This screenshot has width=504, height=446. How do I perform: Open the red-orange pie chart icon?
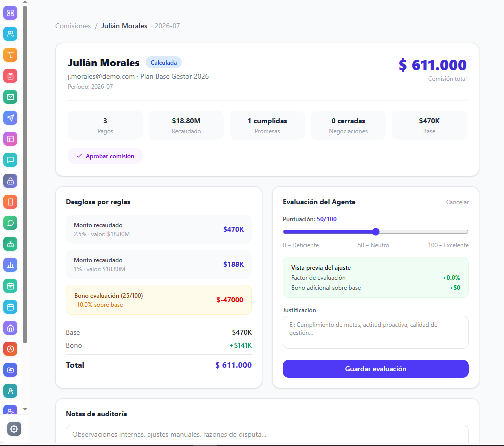pyautogui.click(x=10, y=349)
